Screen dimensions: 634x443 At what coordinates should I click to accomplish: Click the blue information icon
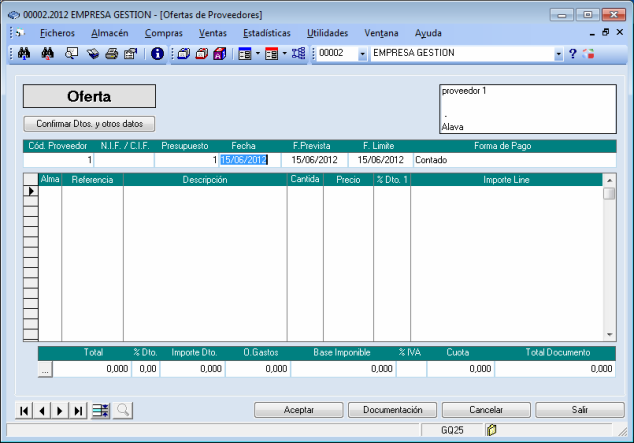(x=157, y=53)
